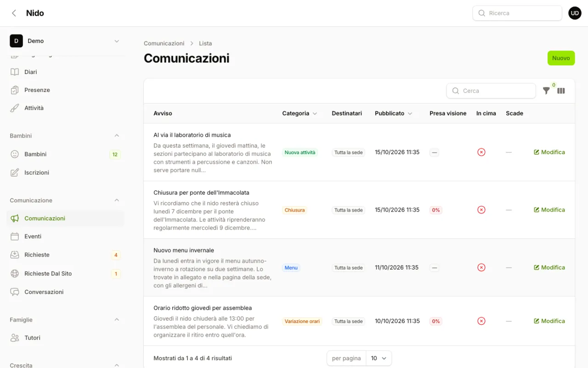Collapse the Famiglie sidebar group

pos(117,320)
